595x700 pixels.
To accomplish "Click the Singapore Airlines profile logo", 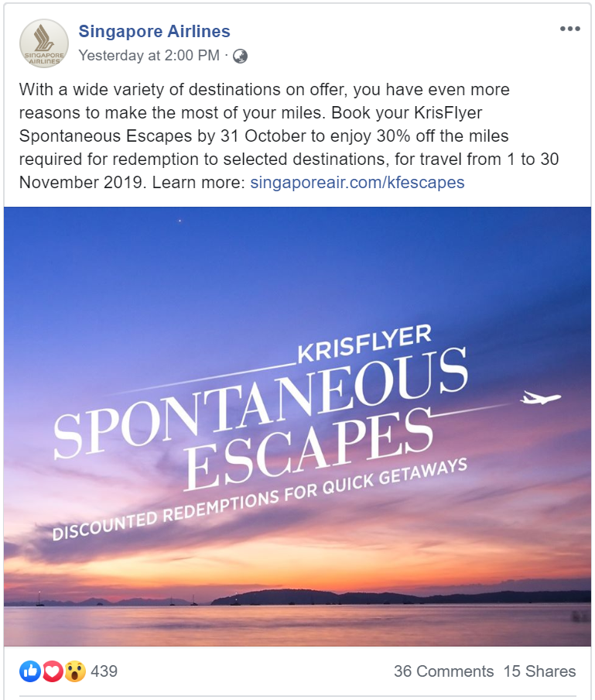I will point(43,43).
